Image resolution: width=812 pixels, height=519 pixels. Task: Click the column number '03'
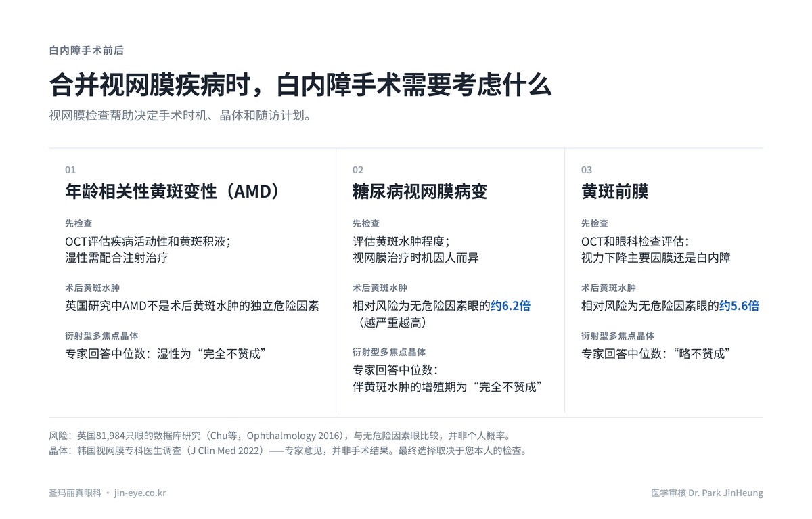pyautogui.click(x=587, y=170)
